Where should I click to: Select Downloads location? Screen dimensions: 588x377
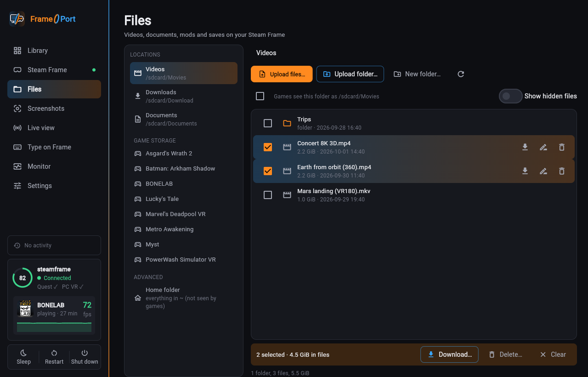tap(184, 96)
